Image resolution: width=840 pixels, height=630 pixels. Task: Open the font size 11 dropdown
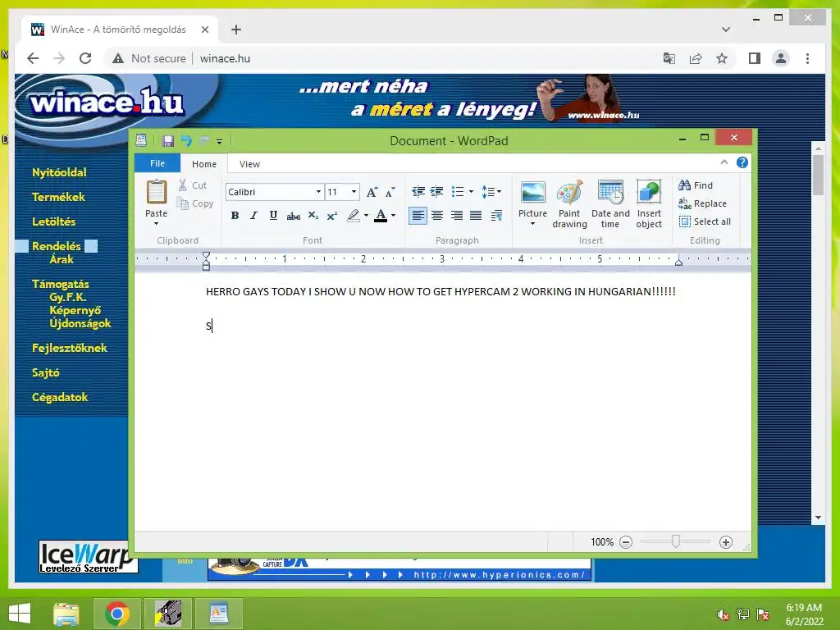[354, 192]
